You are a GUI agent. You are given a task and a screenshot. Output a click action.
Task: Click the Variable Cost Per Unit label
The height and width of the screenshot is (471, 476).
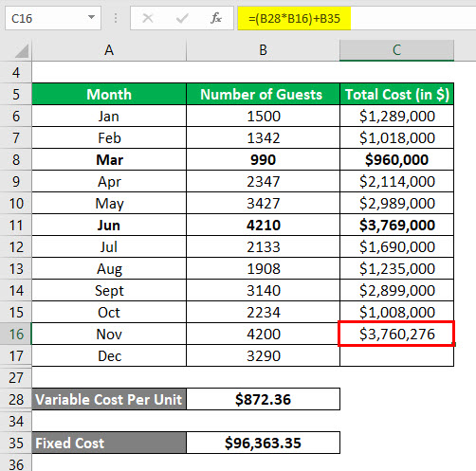point(109,399)
